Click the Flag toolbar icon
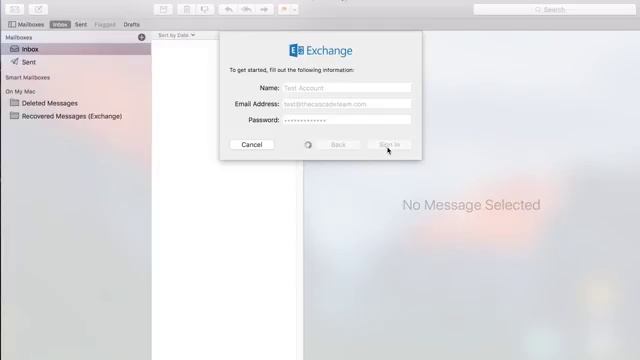Image resolution: width=640 pixels, height=360 pixels. [284, 9]
